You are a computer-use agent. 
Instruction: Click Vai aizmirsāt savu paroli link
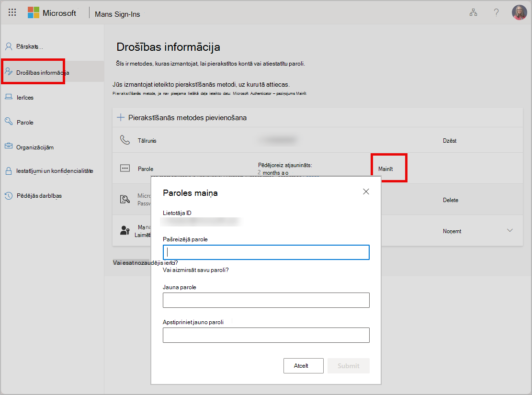tap(196, 270)
